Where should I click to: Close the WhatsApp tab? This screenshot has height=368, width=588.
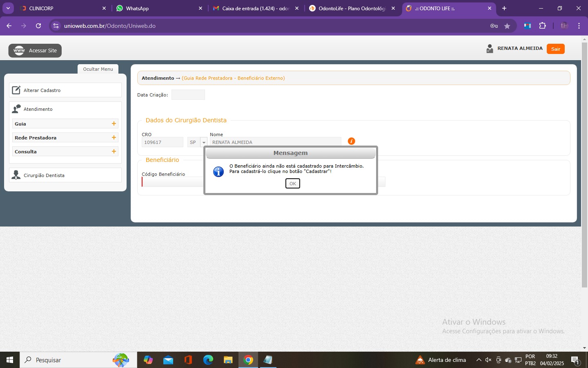click(x=200, y=8)
